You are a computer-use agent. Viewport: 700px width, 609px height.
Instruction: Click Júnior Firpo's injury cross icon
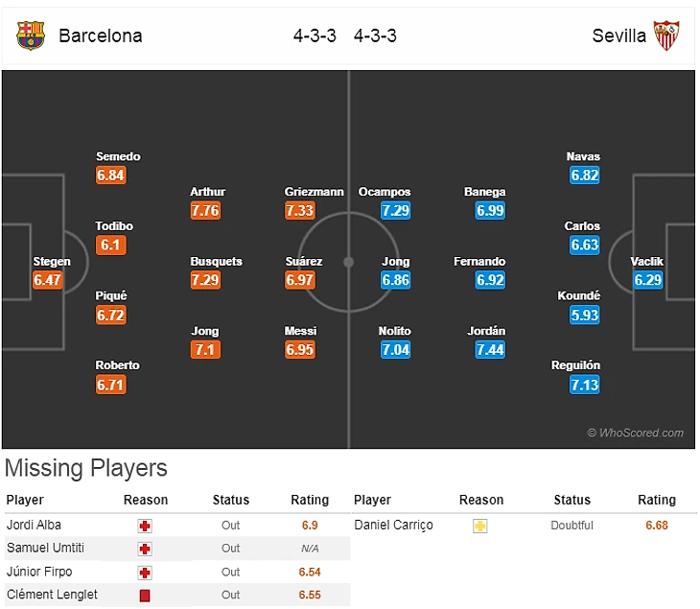[x=146, y=572]
